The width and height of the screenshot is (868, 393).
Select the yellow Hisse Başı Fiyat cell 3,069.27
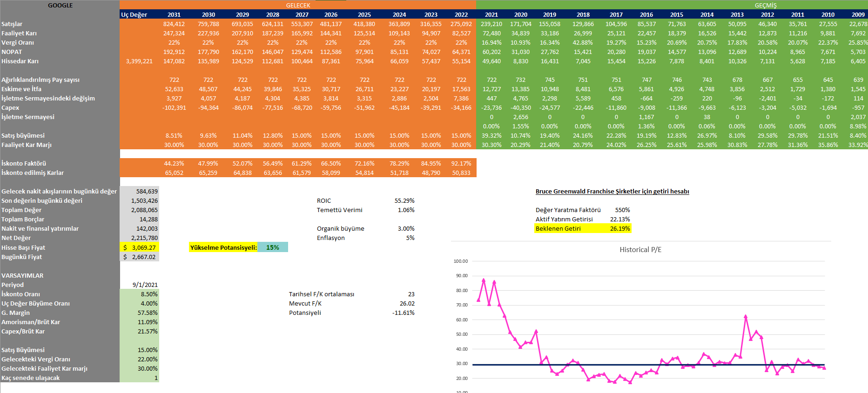tap(140, 247)
